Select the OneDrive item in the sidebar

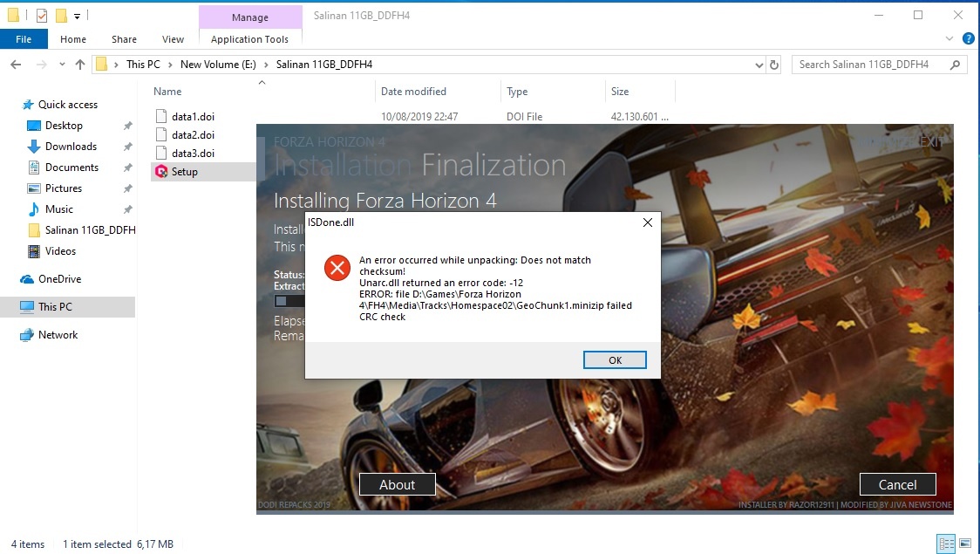pos(60,279)
